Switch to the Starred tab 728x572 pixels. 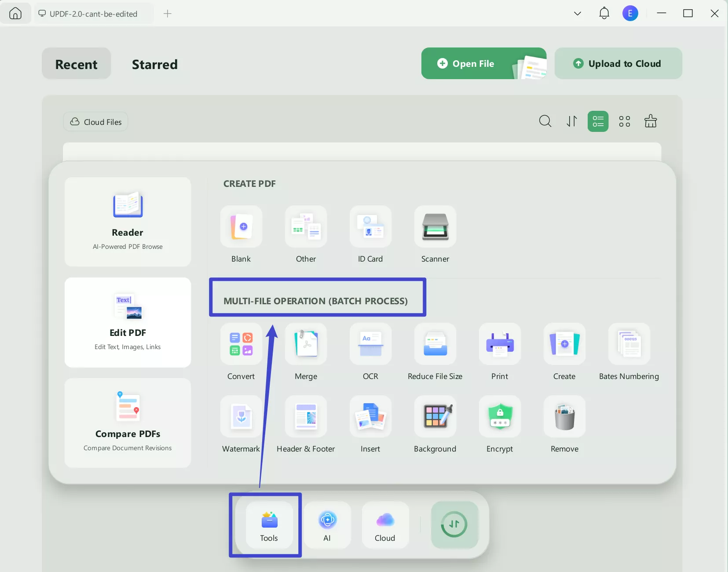pyautogui.click(x=154, y=64)
